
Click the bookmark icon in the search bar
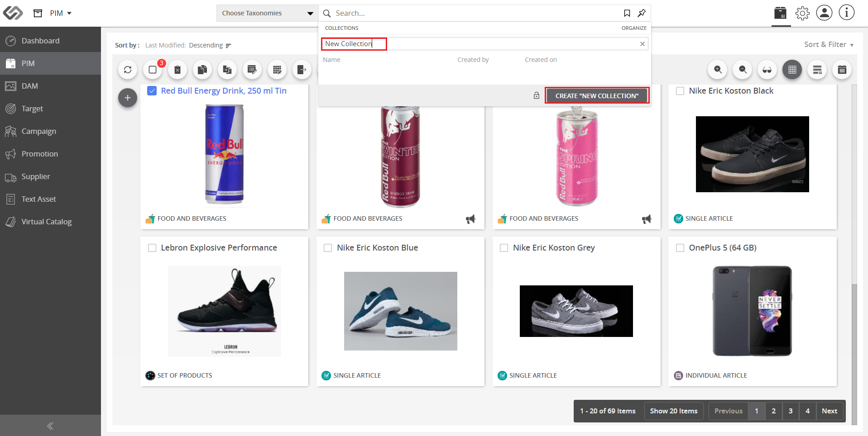pos(627,13)
